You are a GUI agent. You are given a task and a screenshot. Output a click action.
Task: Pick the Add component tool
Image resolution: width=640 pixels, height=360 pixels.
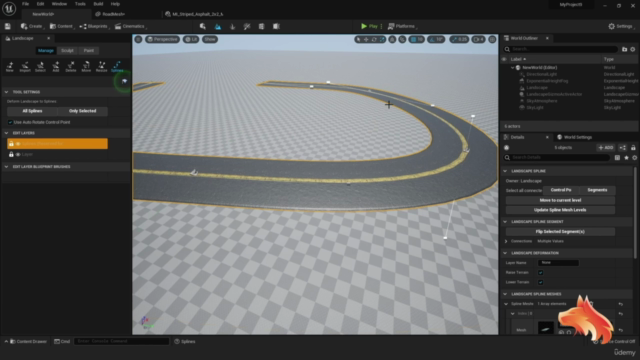(x=56, y=67)
